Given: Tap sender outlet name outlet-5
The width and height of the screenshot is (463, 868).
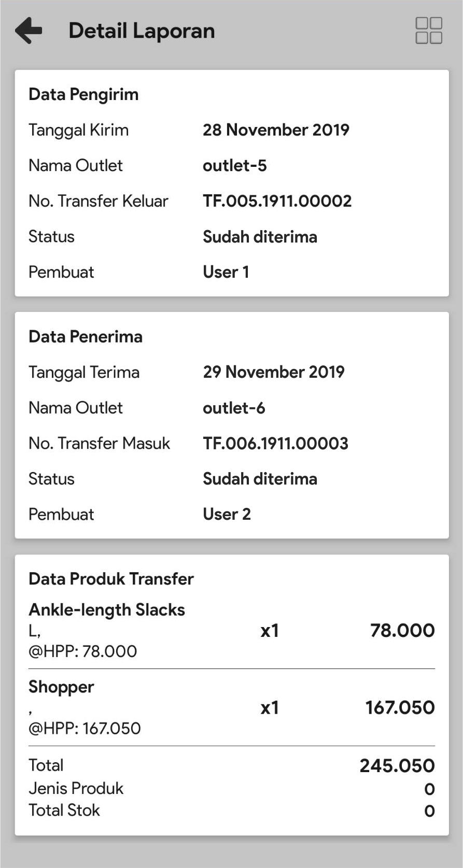Looking at the screenshot, I should click(x=234, y=166).
